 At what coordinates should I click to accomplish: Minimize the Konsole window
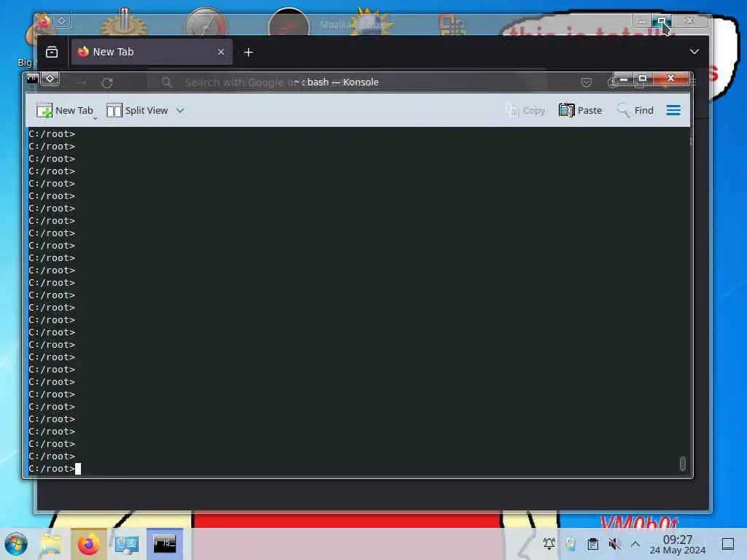point(623,79)
